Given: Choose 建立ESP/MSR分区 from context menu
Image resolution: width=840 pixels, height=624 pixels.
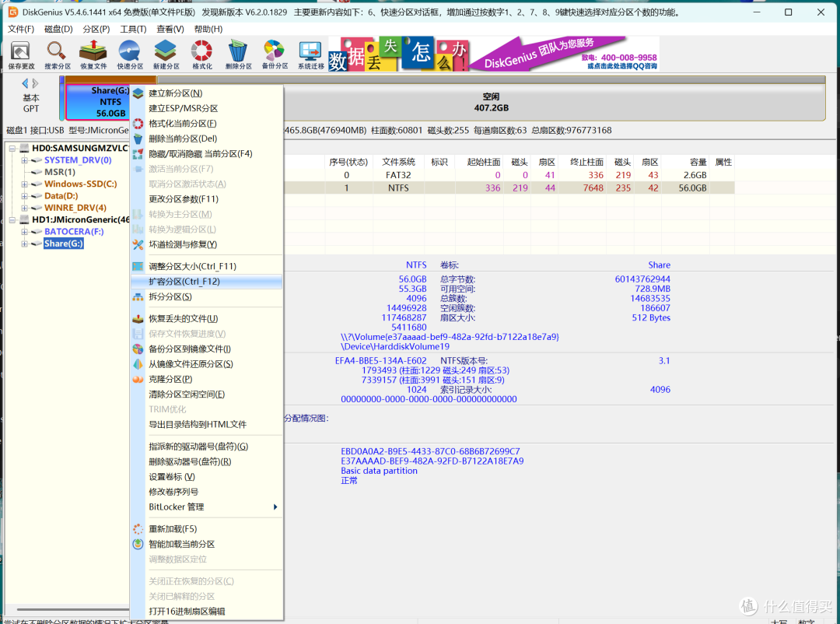Looking at the screenshot, I should coord(207,108).
